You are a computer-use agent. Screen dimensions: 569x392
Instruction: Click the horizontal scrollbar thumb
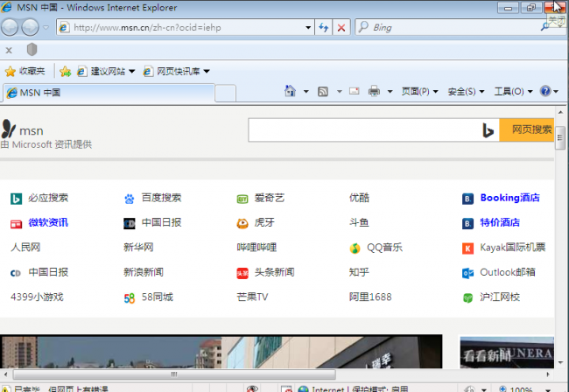(174, 374)
